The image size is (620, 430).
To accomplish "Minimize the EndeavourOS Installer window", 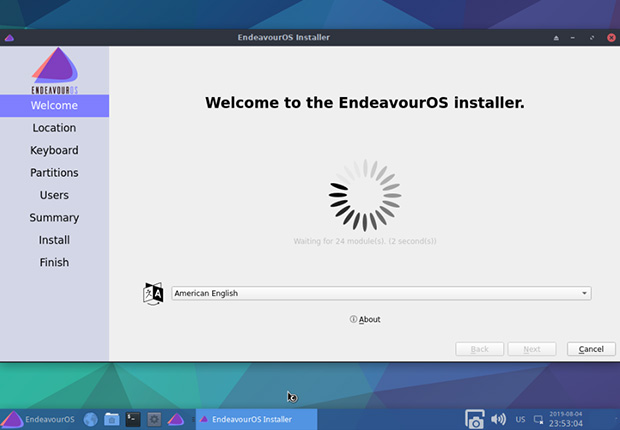I will [x=573, y=38].
